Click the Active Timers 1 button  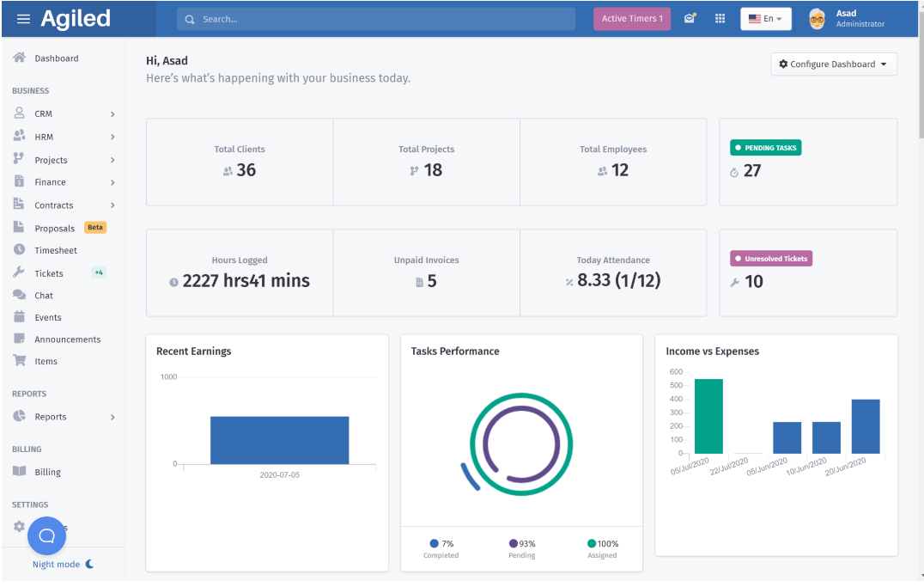(x=632, y=19)
